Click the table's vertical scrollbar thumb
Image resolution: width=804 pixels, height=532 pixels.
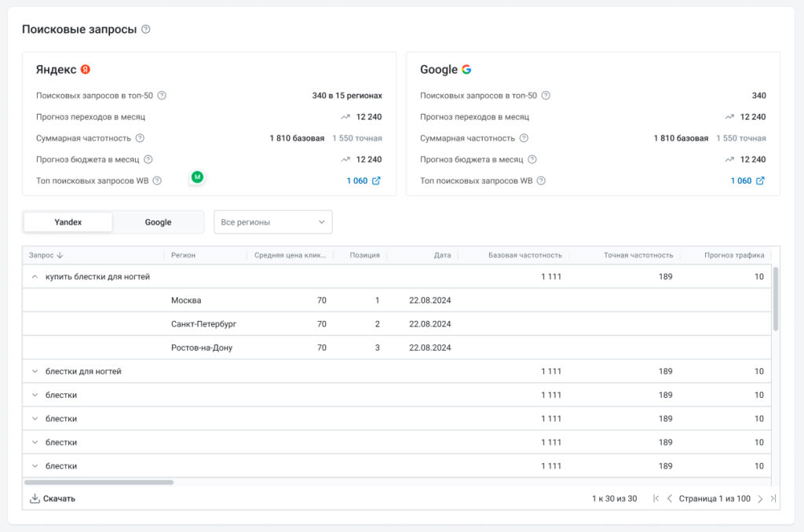point(776,298)
